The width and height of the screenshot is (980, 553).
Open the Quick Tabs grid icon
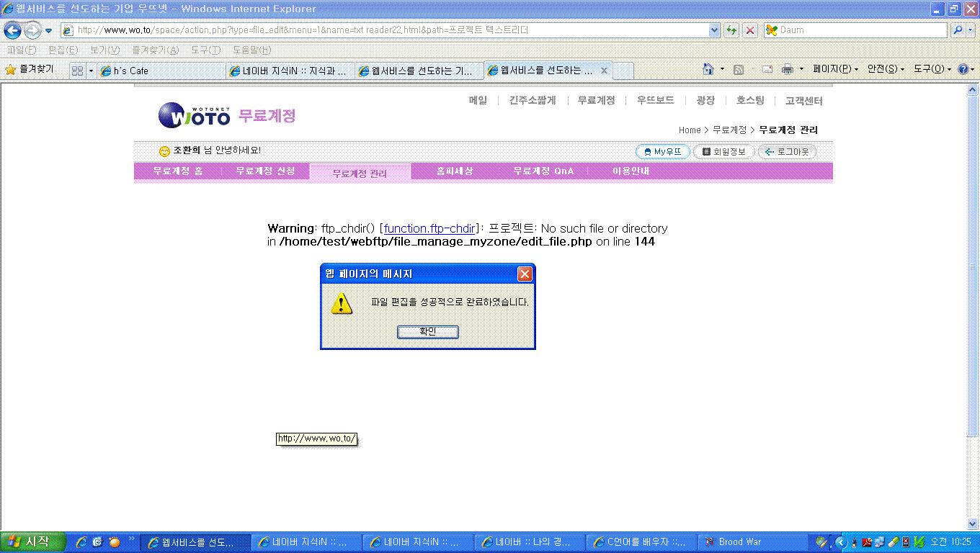pyautogui.click(x=77, y=71)
